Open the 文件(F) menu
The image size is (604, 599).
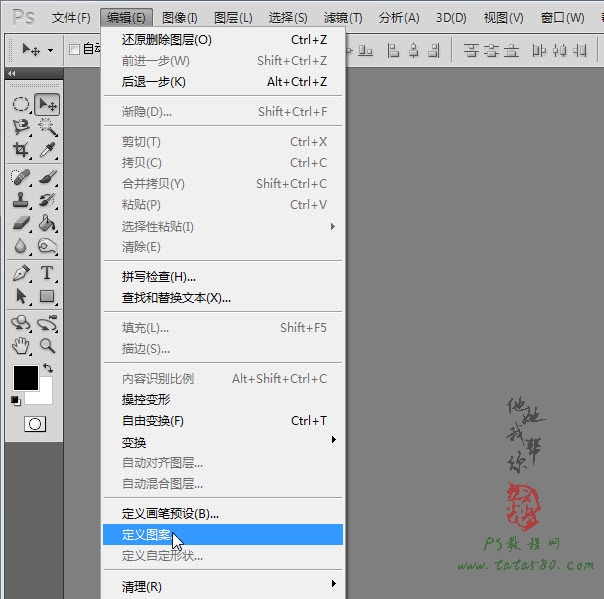tap(71, 18)
